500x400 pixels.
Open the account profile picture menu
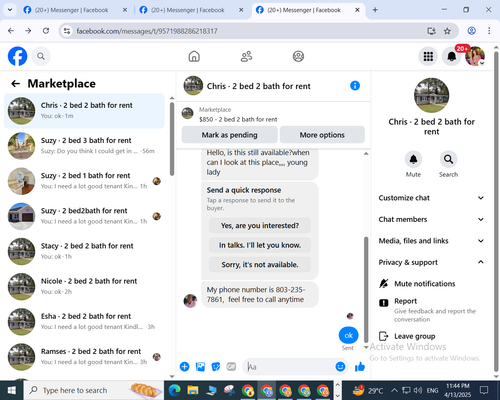(475, 56)
